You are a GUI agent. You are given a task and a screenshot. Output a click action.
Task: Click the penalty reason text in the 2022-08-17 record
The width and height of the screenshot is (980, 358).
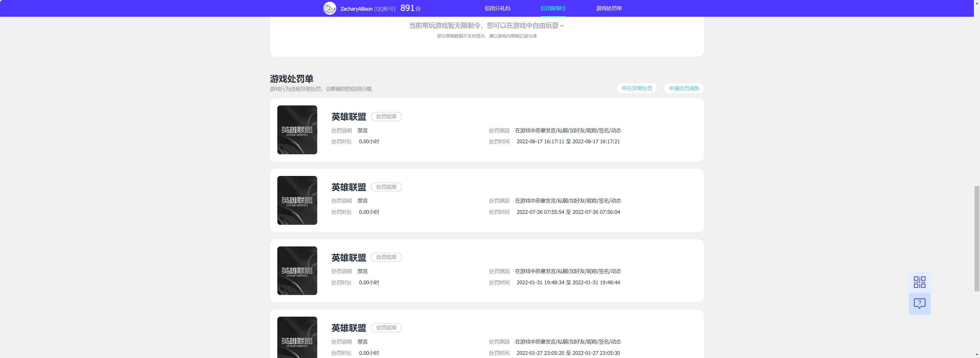(x=568, y=130)
